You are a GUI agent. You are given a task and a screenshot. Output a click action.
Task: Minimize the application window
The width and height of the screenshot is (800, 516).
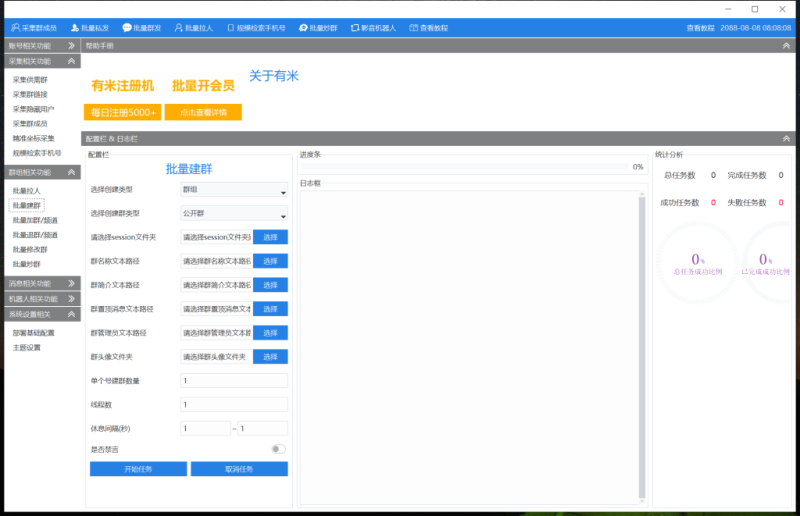(x=728, y=9)
